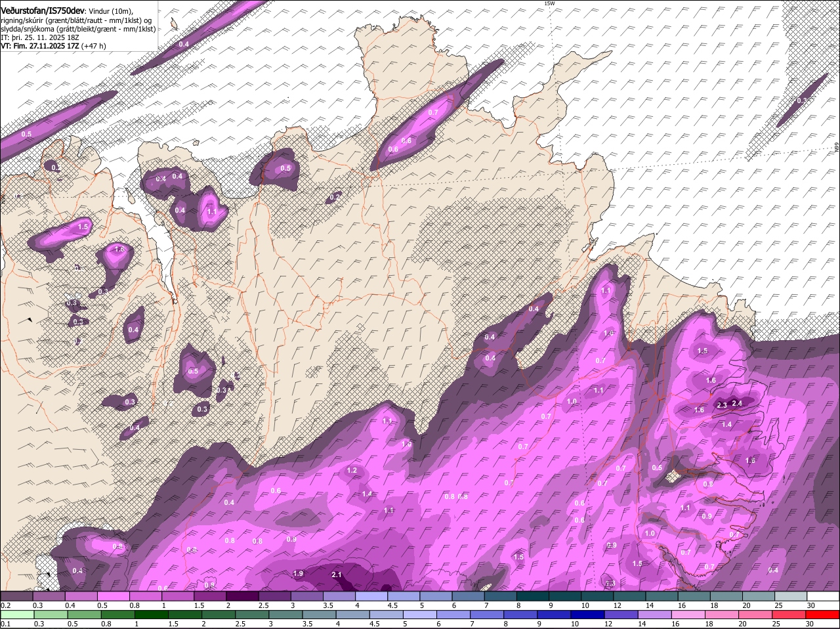This screenshot has height=629, width=840.
Task: Click the 1.2 precipitation value label
Action: (352, 470)
